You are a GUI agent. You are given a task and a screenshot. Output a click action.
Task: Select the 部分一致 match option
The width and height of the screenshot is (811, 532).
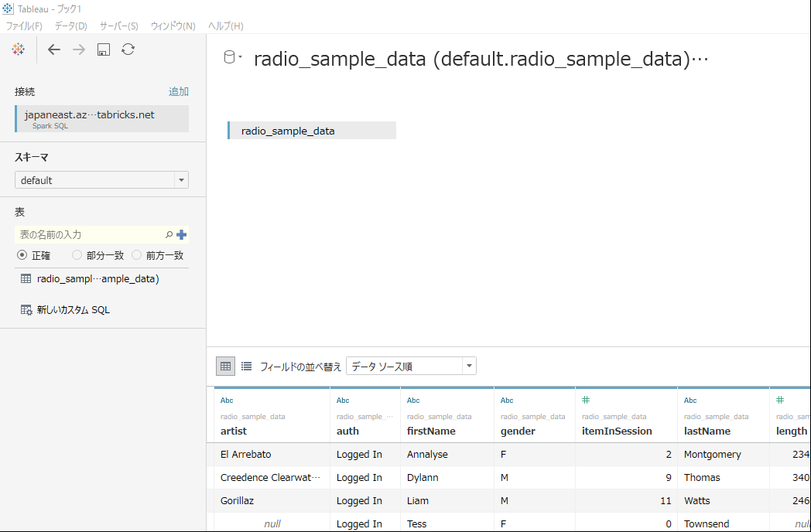click(77, 255)
